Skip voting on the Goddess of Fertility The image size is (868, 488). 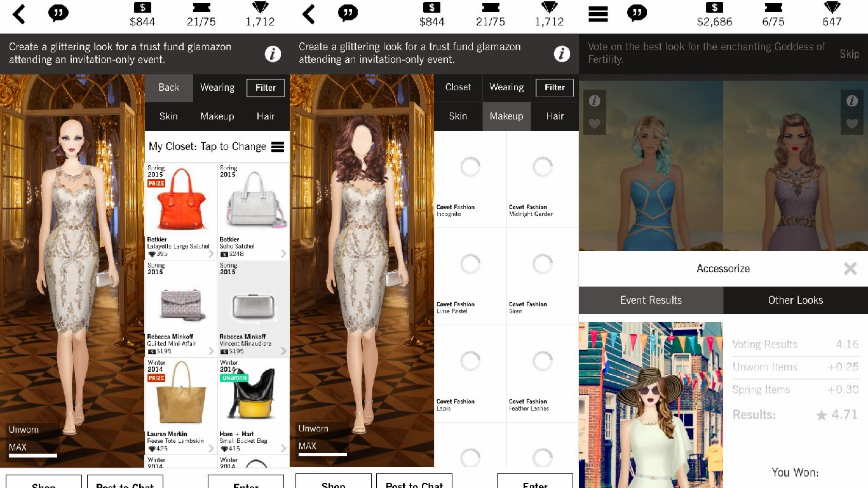(x=850, y=54)
